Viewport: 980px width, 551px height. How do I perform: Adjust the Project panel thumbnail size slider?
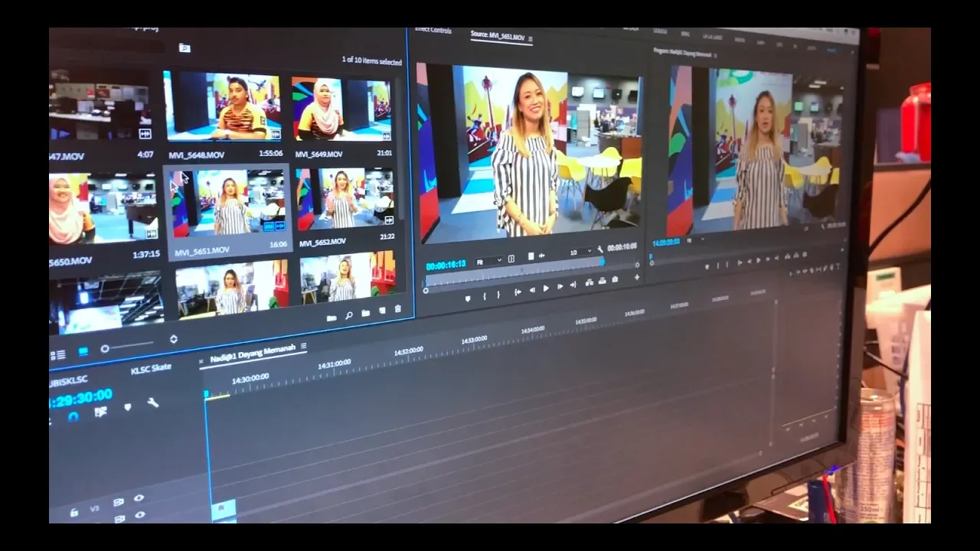[x=127, y=346]
